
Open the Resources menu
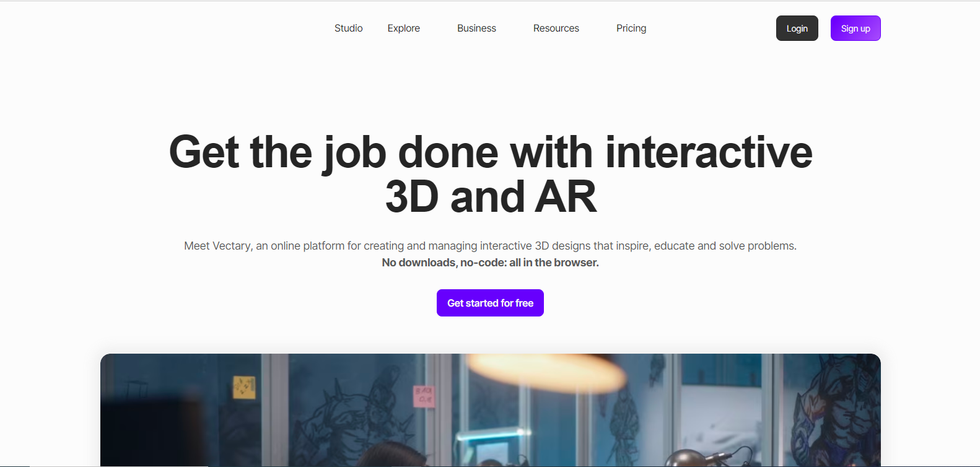click(x=556, y=28)
